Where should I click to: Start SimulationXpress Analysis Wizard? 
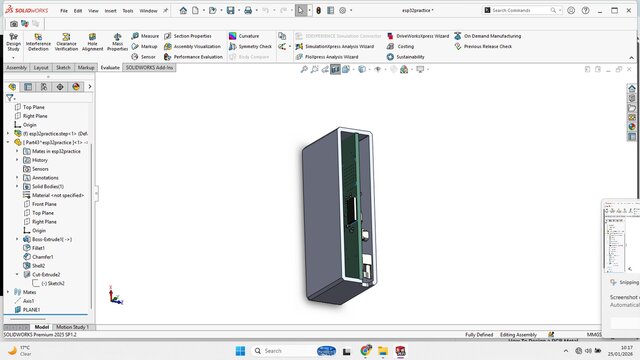point(335,47)
